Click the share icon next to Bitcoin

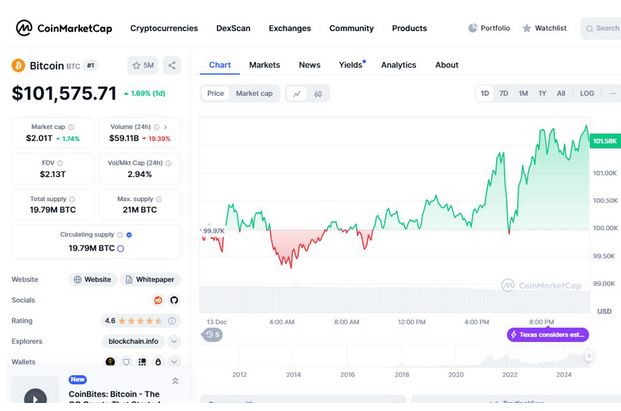tap(172, 65)
